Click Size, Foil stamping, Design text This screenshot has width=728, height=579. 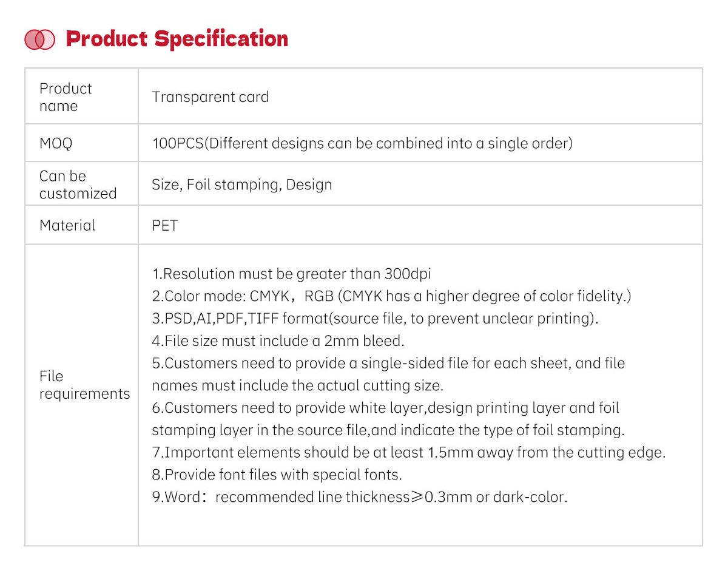[x=242, y=185]
